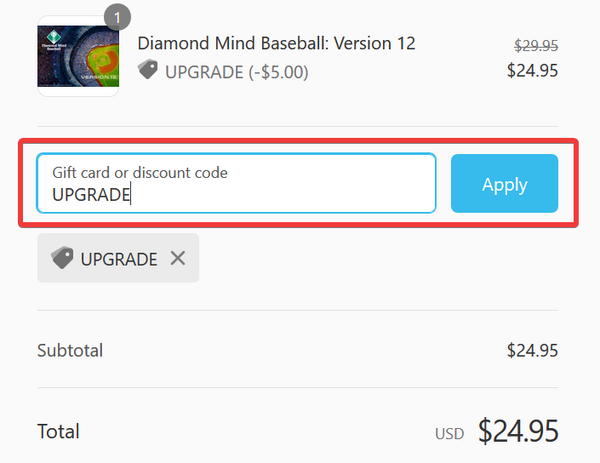
Task: Click the subtotal amount $24.95
Action: 532,350
